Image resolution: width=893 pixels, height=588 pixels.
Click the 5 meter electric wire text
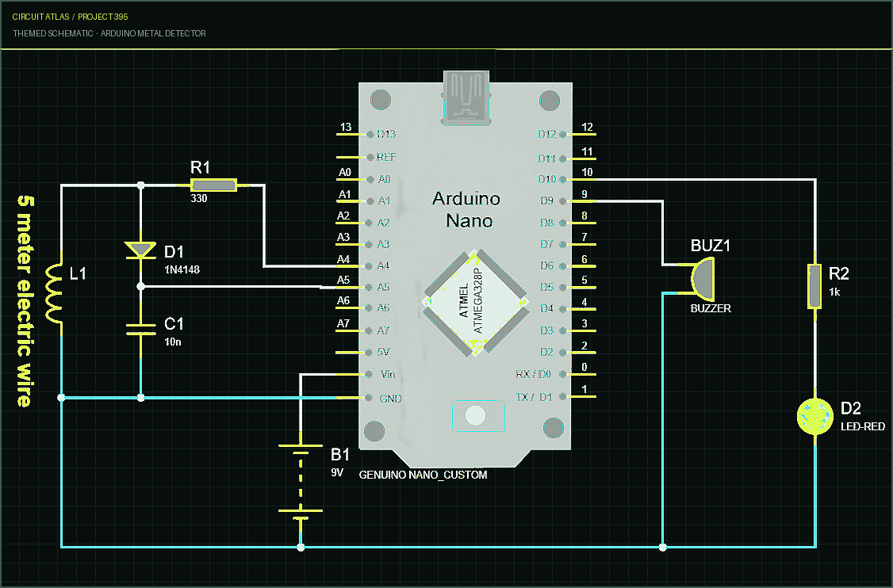(24, 300)
